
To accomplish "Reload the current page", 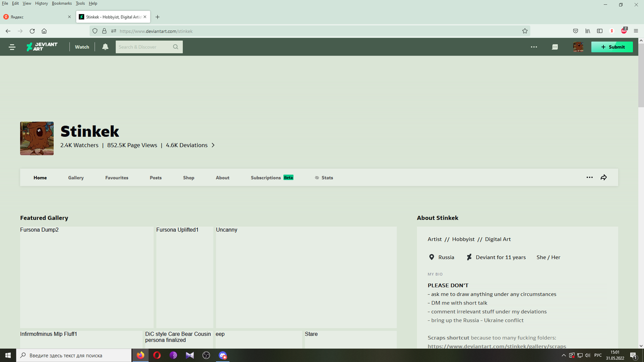I will point(32,31).
